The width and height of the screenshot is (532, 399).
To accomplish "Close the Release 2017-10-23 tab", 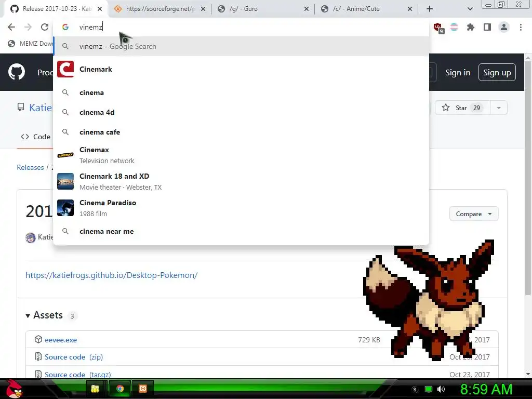I will point(100,9).
